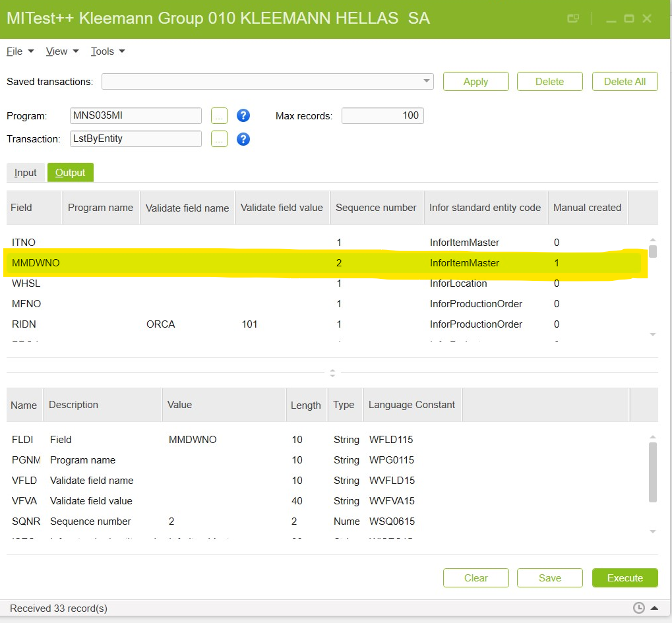Maximize the MITest++ window
This screenshot has height=623, width=672.
tap(628, 18)
